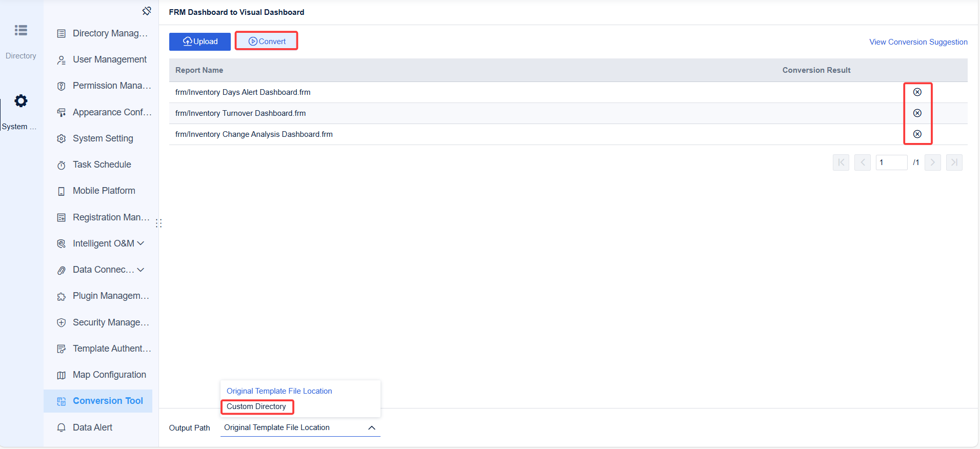Go to the first page
This screenshot has width=980, height=449.
coord(841,162)
